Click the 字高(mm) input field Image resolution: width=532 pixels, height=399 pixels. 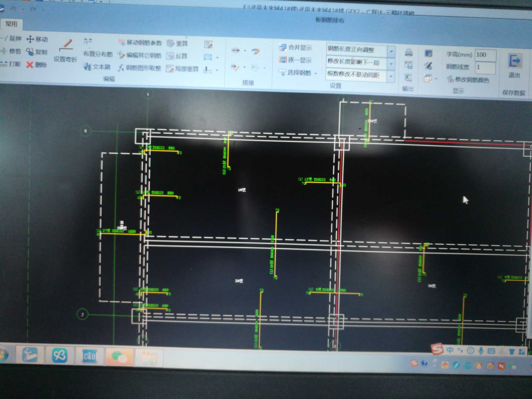(x=485, y=55)
